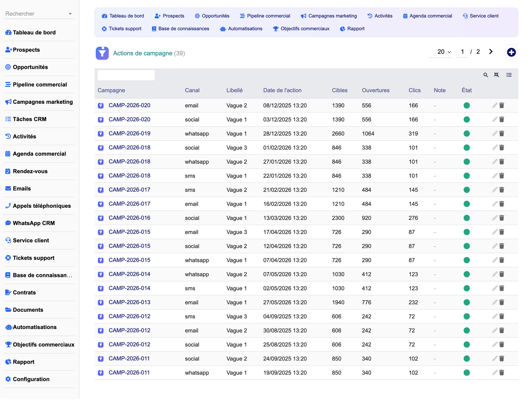Click the search magnifier icon in table header
The height and width of the screenshot is (406, 532).
(486, 75)
